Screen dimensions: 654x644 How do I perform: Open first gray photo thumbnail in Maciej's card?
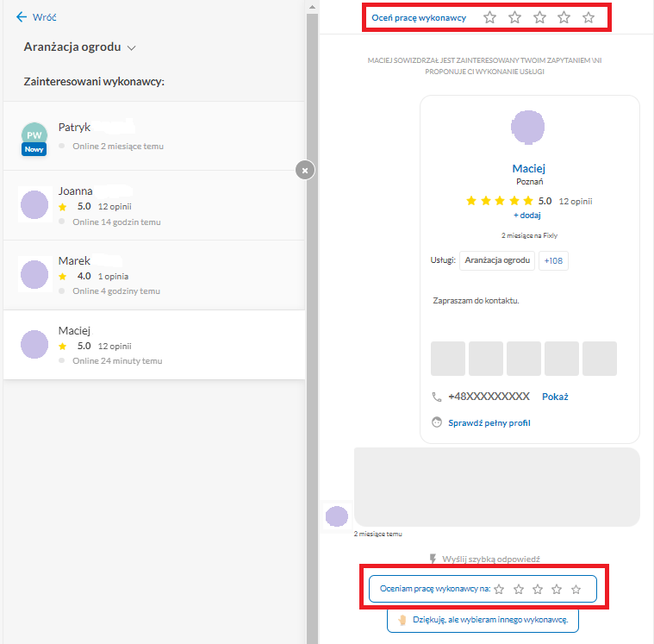447,359
